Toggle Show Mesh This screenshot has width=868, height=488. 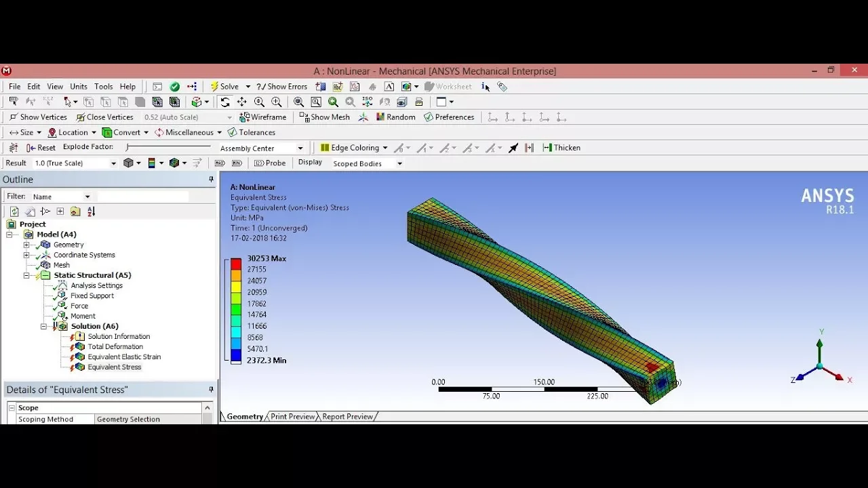[324, 117]
